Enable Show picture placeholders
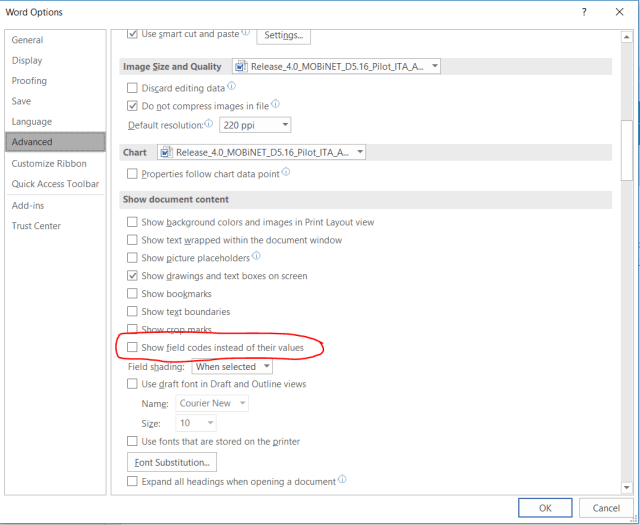This screenshot has width=640, height=525. pos(132,258)
